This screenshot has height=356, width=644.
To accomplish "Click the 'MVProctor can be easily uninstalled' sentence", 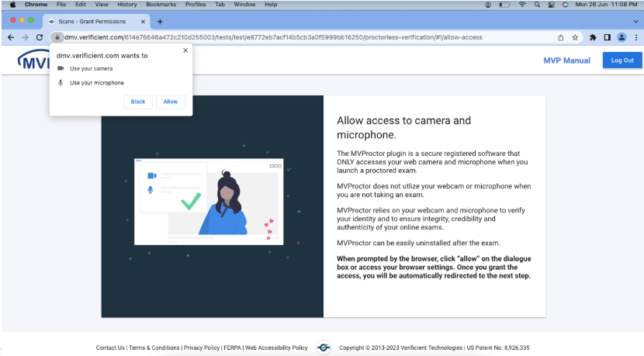I will 418,243.
